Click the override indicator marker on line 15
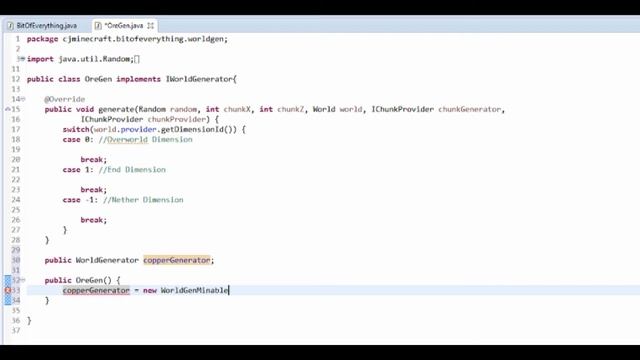640x360 pixels. point(7,109)
